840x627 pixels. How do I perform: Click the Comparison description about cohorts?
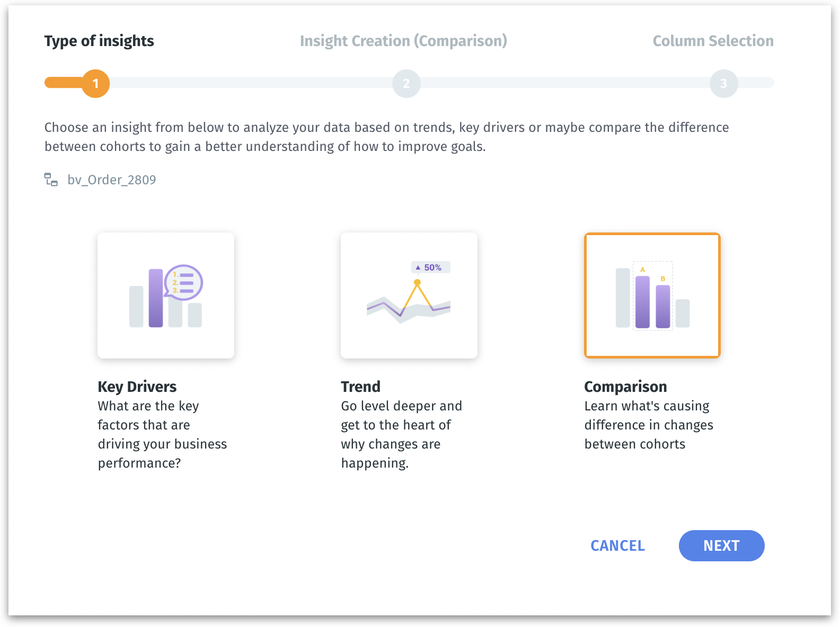point(649,425)
